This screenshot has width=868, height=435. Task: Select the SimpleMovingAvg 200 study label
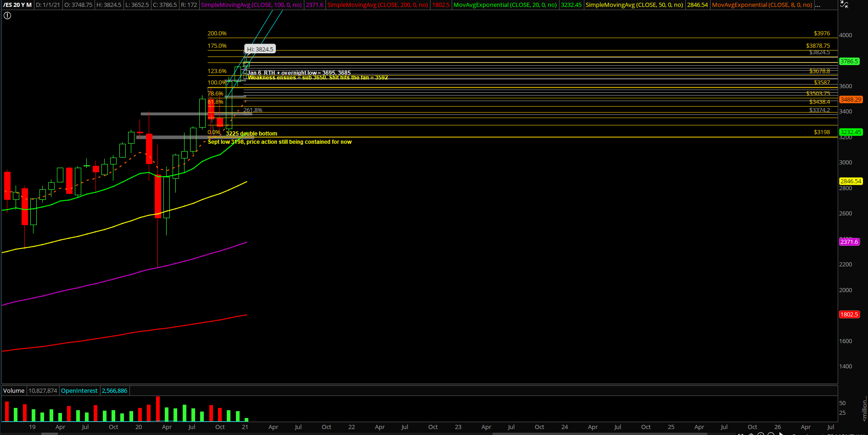(377, 5)
